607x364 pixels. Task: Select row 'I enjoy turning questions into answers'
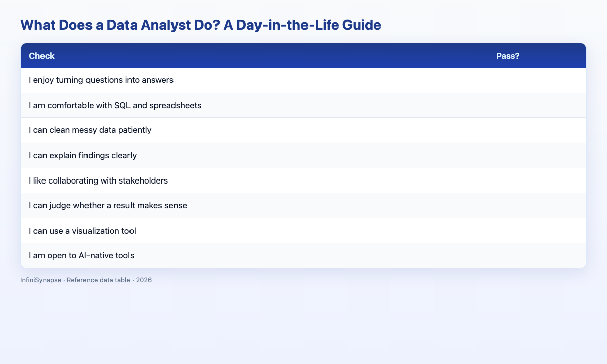303,80
